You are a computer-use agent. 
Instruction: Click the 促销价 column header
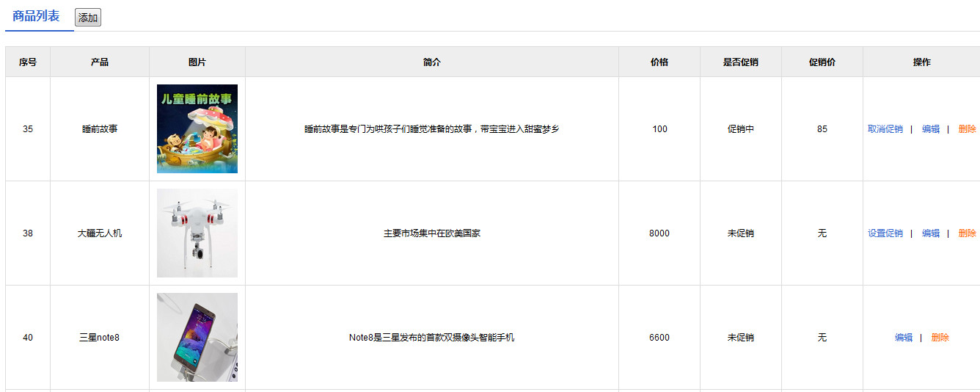pos(822,62)
